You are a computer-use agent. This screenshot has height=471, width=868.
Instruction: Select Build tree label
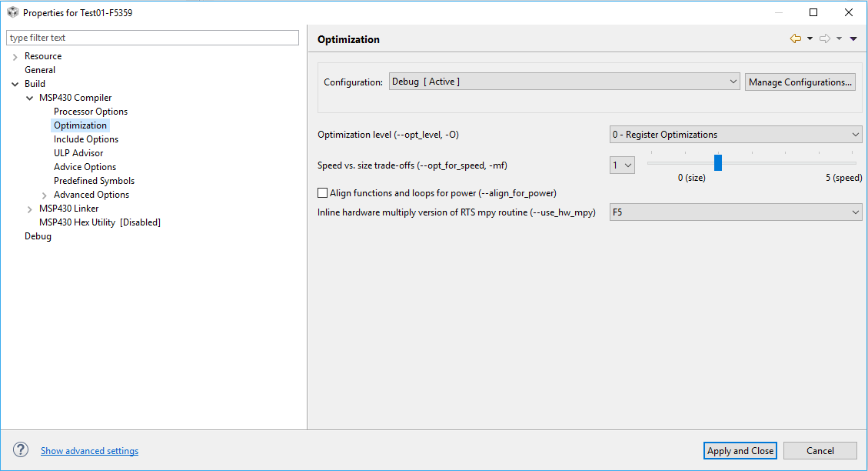click(35, 84)
